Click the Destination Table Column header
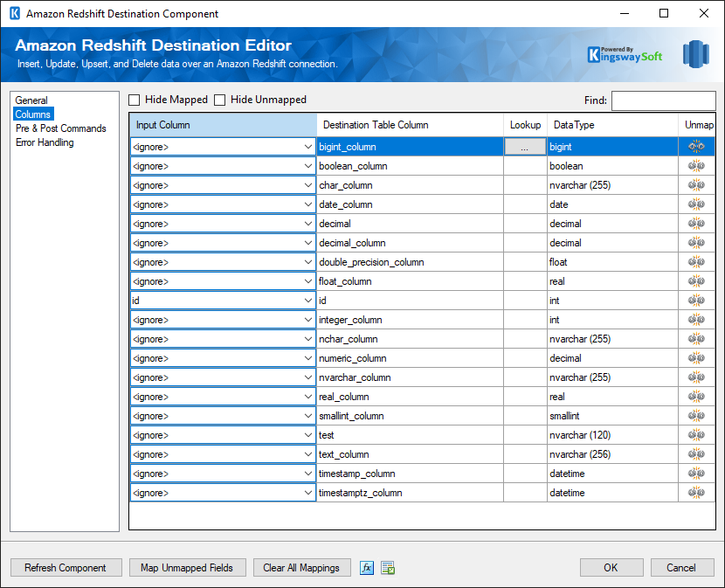Viewport: 725px width, 588px height. pyautogui.click(x=411, y=125)
